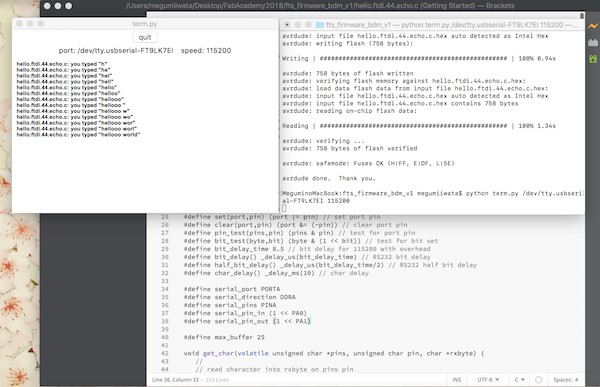Click '#define char_delay()' code line
This screenshot has height=387, width=600.
(276, 273)
